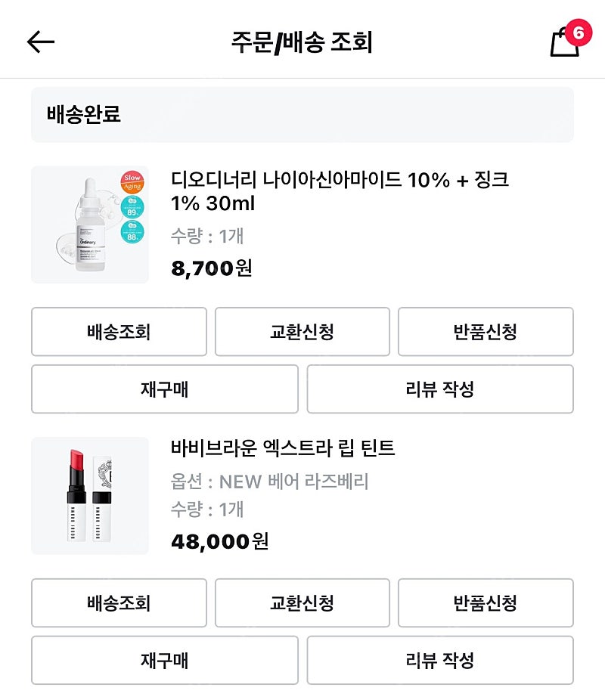The width and height of the screenshot is (605, 700).
Task: Click 리뷰 작성 for the niacinamide serum
Action: tap(440, 389)
